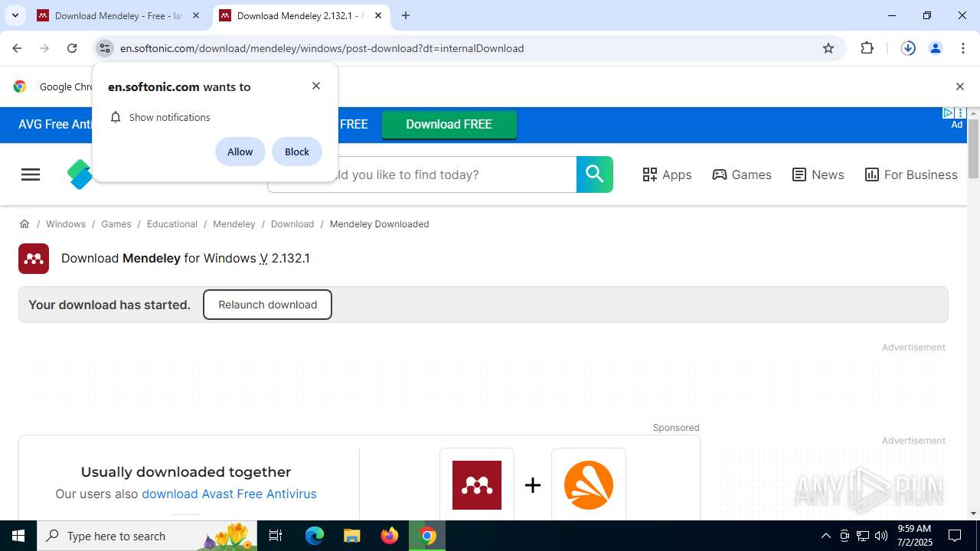Close the first Download Mendeley tab
The height and width of the screenshot is (551, 980).
coord(196,15)
